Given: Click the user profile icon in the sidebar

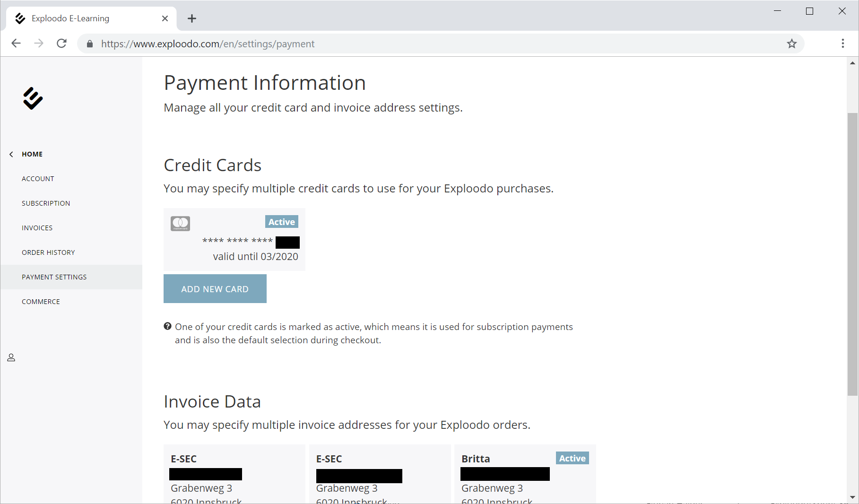Looking at the screenshot, I should [11, 357].
